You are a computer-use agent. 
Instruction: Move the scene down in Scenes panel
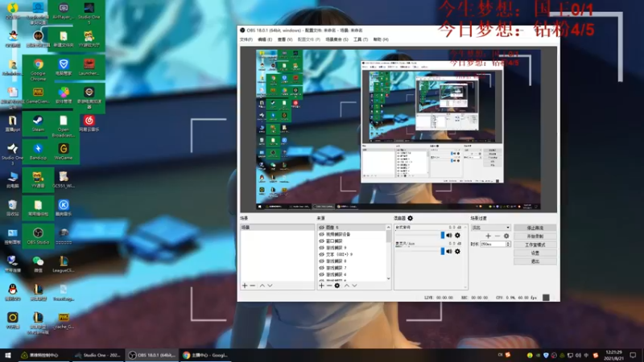tap(270, 286)
